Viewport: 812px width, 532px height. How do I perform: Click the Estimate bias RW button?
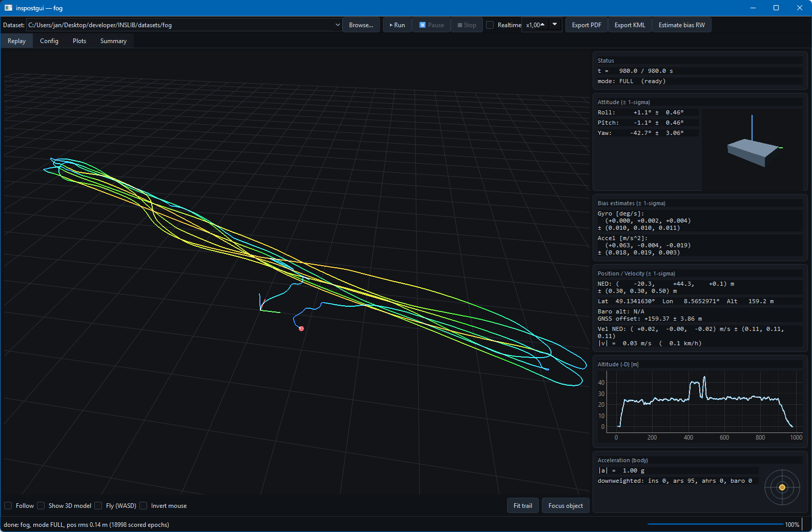tap(682, 25)
